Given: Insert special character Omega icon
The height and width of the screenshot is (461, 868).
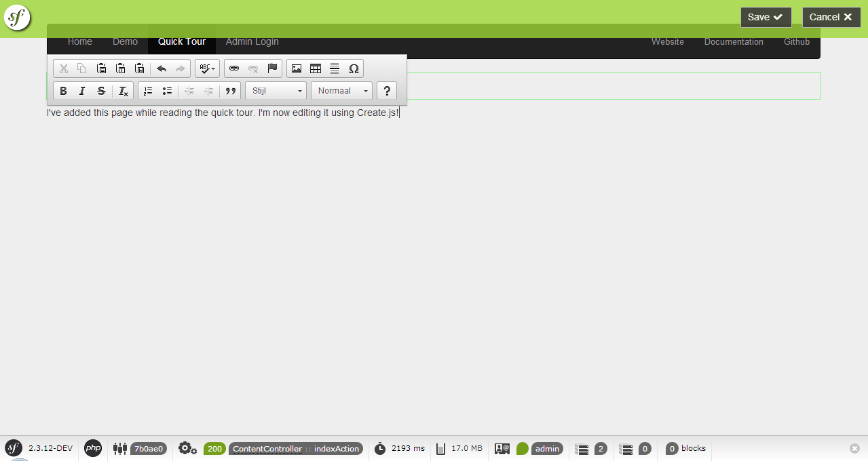Looking at the screenshot, I should pos(354,68).
